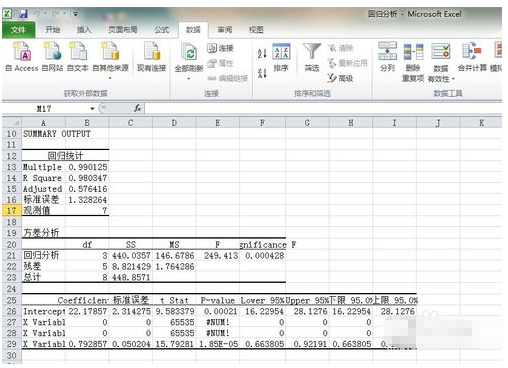Viewport: 508px width, 368px height.
Task: Click P-value cell 1.85E-05
Action: click(218, 344)
